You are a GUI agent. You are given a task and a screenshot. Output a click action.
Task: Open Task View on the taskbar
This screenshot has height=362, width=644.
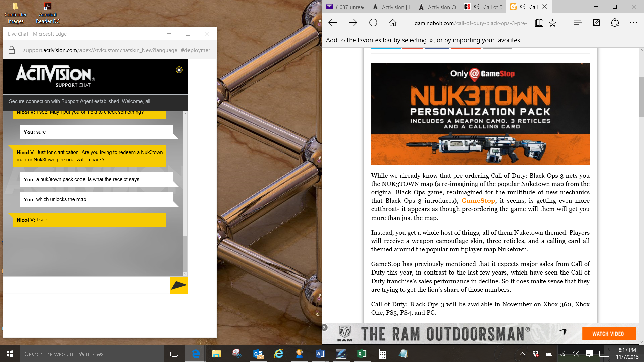point(174,354)
